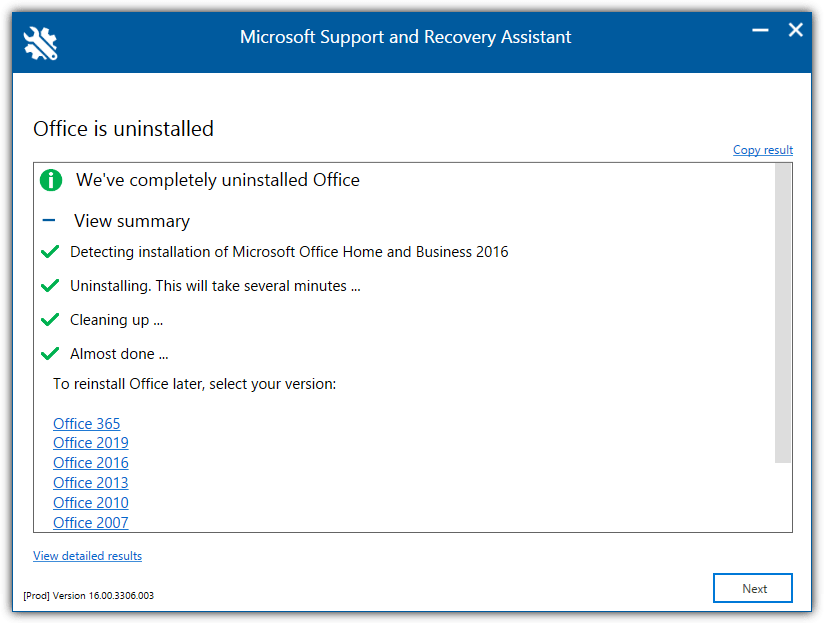The image size is (824, 623).
Task: Open View detailed results
Action: 87,555
